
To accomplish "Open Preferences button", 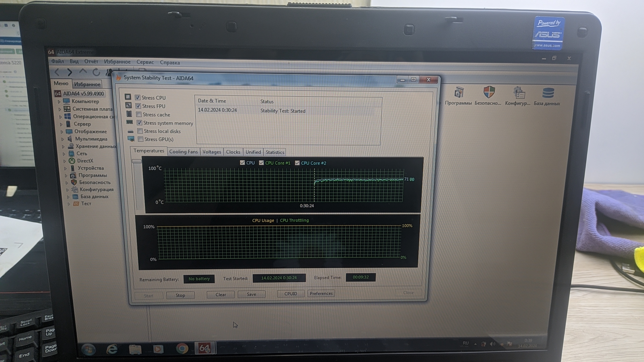I will click(x=321, y=293).
